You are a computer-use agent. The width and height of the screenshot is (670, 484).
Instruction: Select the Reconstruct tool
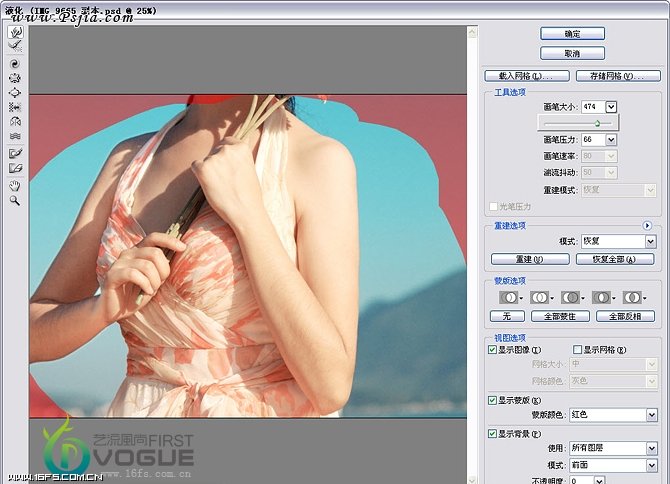point(15,46)
